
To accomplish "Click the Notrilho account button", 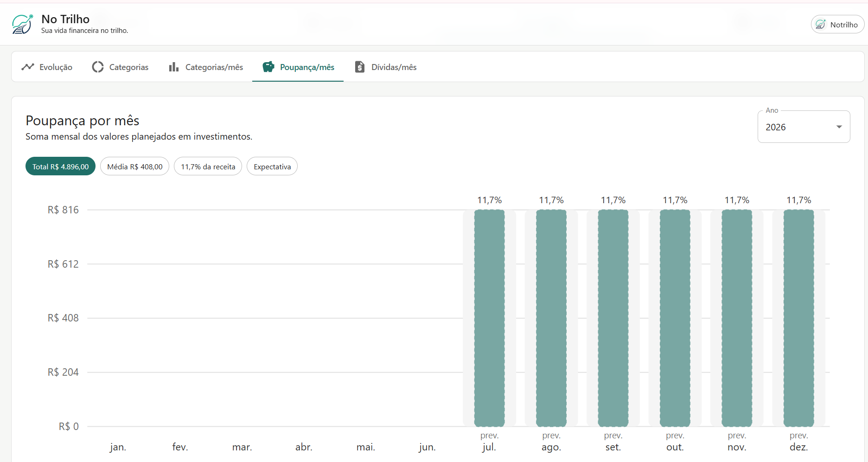I will (x=837, y=25).
